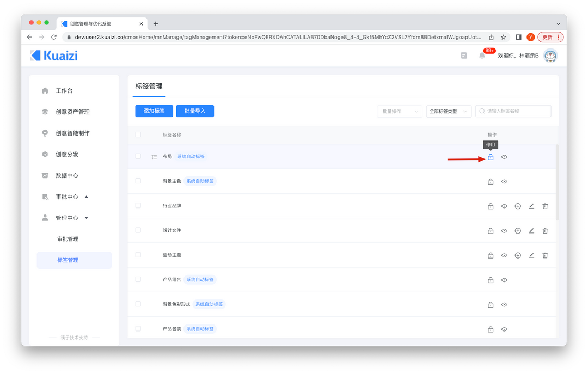588x374 pixels.
Task: Add a sub-tag with plus icon in 设计文件 row
Action: pos(518,231)
